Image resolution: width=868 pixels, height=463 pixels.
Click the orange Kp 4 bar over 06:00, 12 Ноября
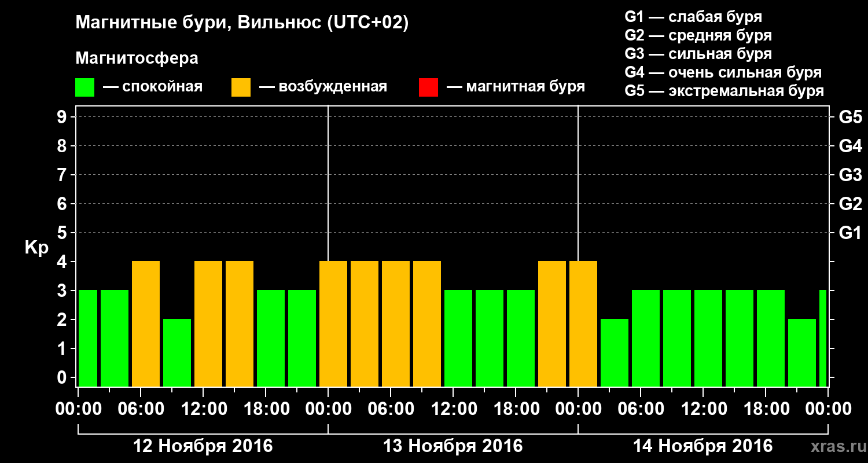146,324
